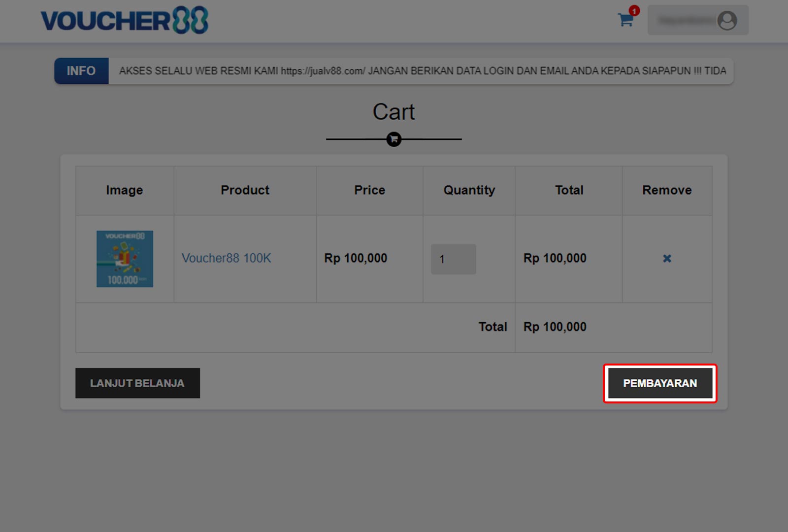Open the Voucher88 100K product thumbnail

click(x=125, y=259)
